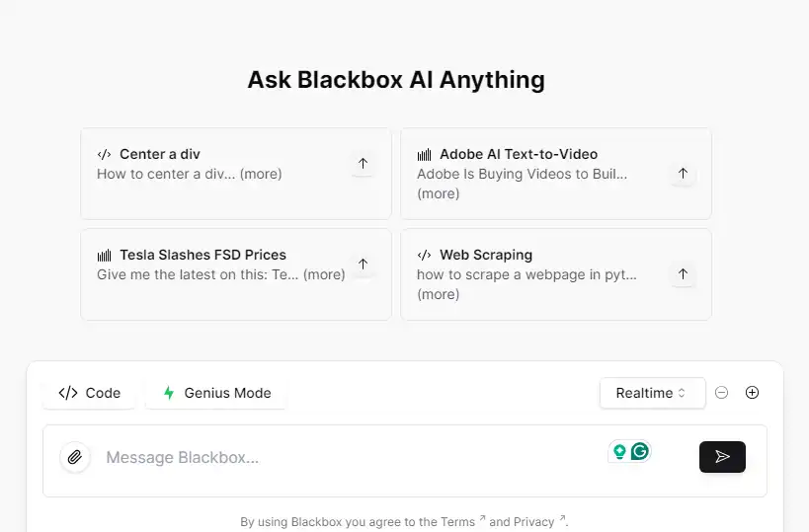Send the Web Scraping suggestion arrow

(x=683, y=273)
